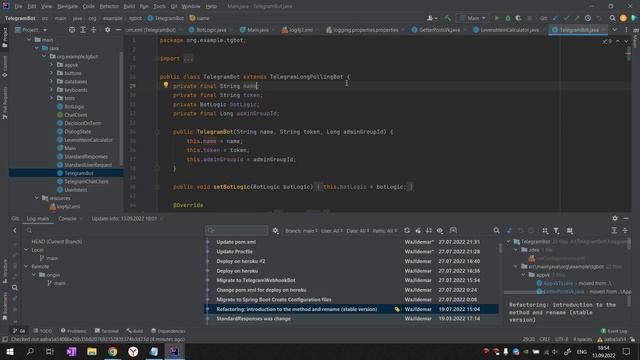Start debugging with the bug icon
Viewport: 640px width, 360px height.
pos(508,18)
